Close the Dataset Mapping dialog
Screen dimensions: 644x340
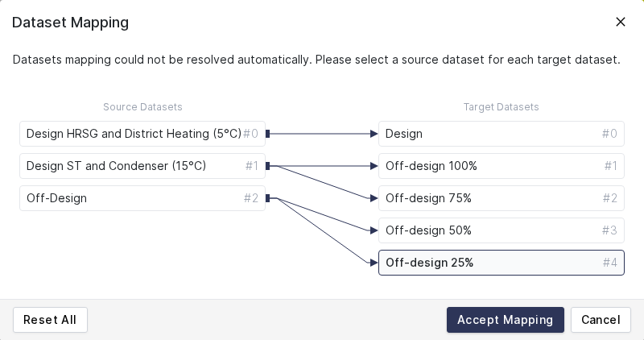[621, 22]
